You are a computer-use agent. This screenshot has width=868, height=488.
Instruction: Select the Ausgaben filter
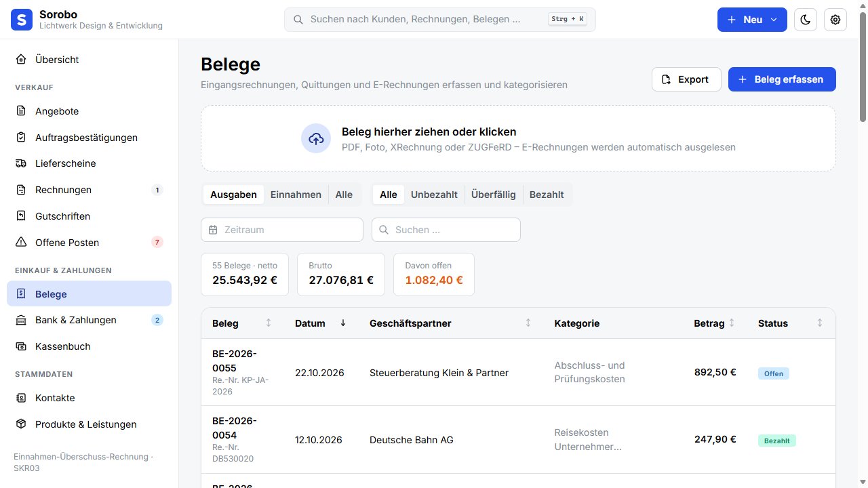233,195
